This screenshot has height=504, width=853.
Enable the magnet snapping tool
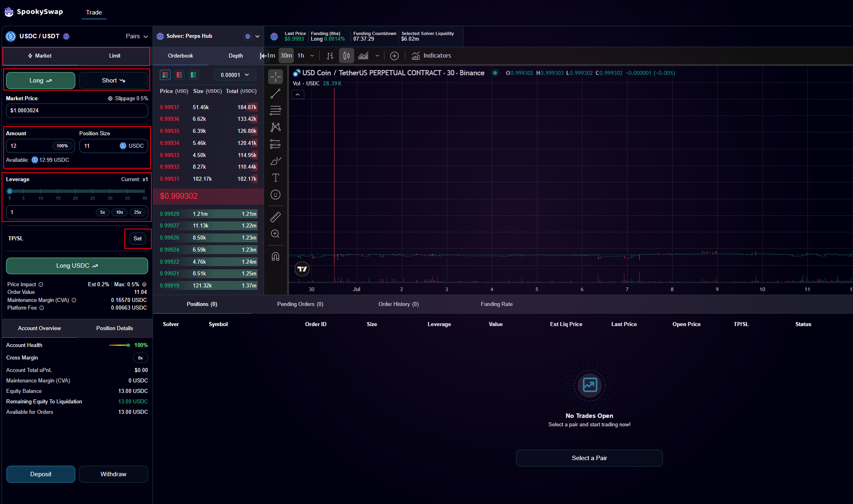[x=276, y=256]
